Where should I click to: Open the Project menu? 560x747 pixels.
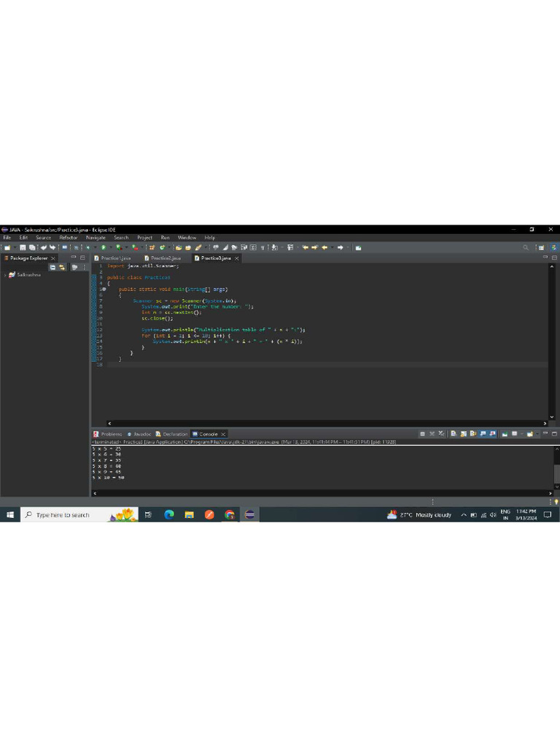pyautogui.click(x=145, y=238)
